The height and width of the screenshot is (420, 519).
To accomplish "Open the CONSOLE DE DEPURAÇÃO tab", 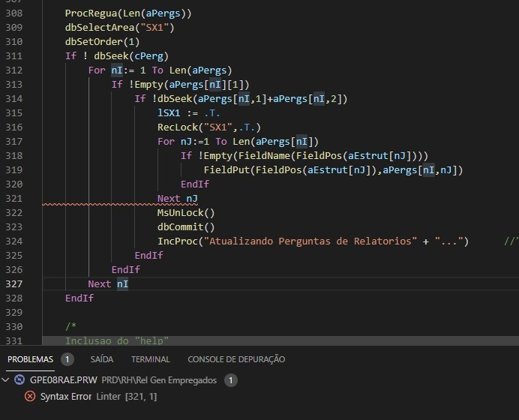I will 236,359.
